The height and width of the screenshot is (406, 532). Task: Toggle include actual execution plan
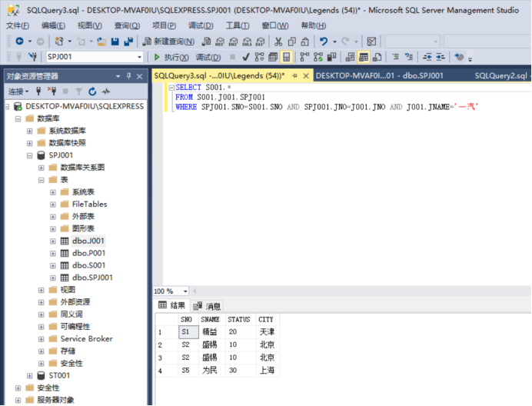point(304,57)
